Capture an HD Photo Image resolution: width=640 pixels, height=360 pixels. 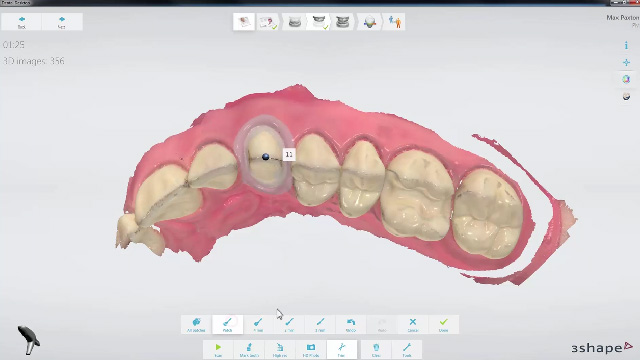click(311, 350)
